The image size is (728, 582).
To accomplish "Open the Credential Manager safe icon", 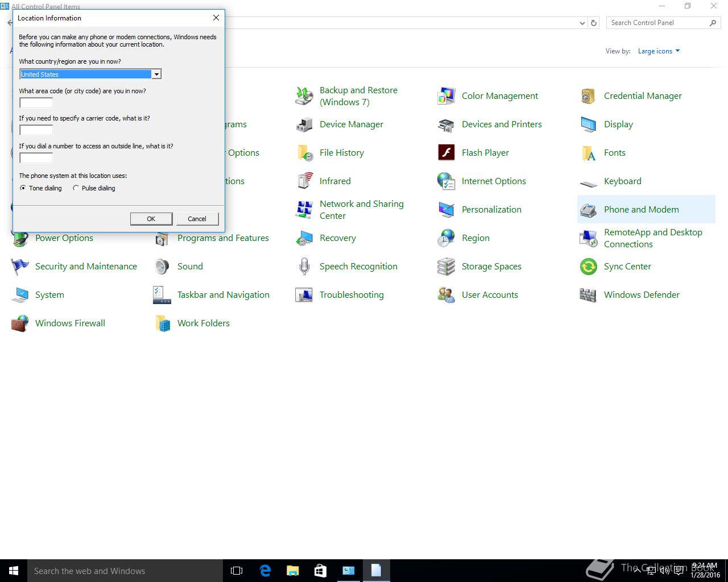I will [589, 96].
